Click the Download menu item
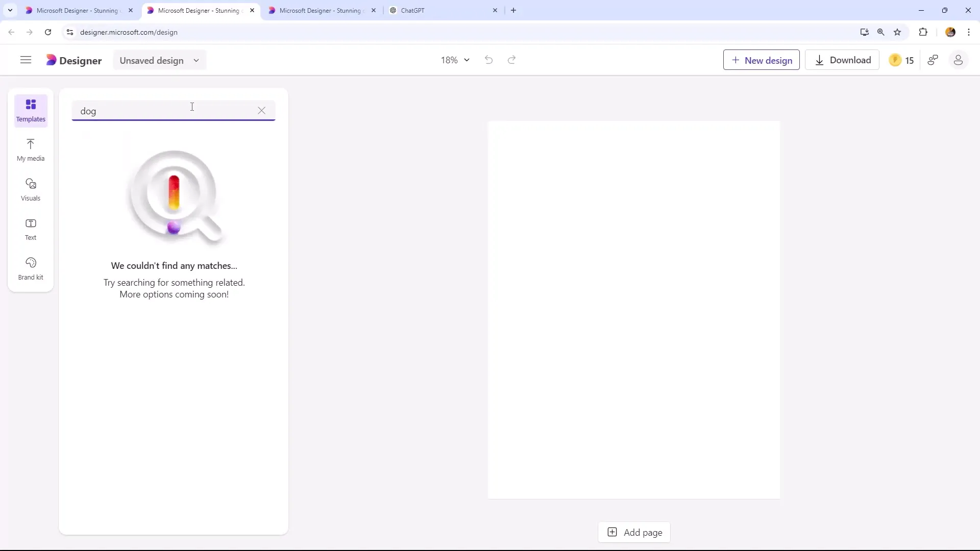 [x=843, y=60]
